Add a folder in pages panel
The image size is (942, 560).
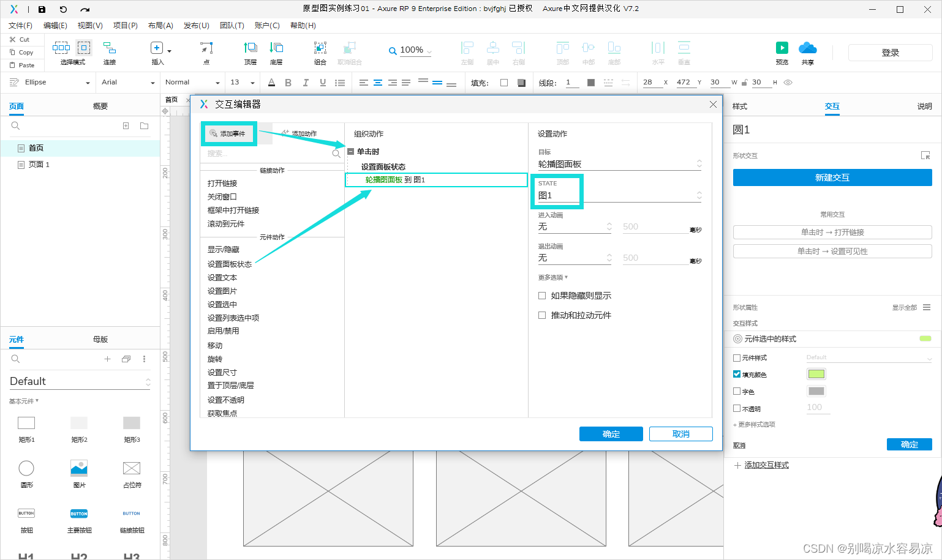point(144,125)
